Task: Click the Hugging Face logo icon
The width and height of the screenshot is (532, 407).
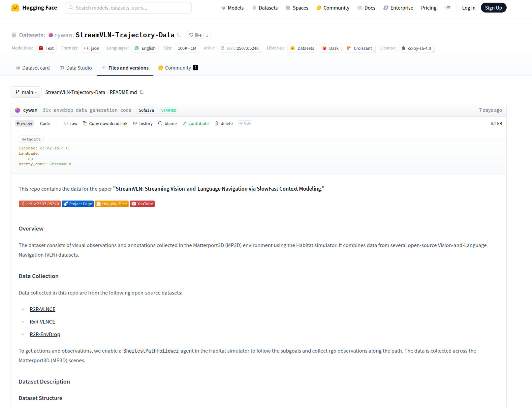Action: (15, 8)
